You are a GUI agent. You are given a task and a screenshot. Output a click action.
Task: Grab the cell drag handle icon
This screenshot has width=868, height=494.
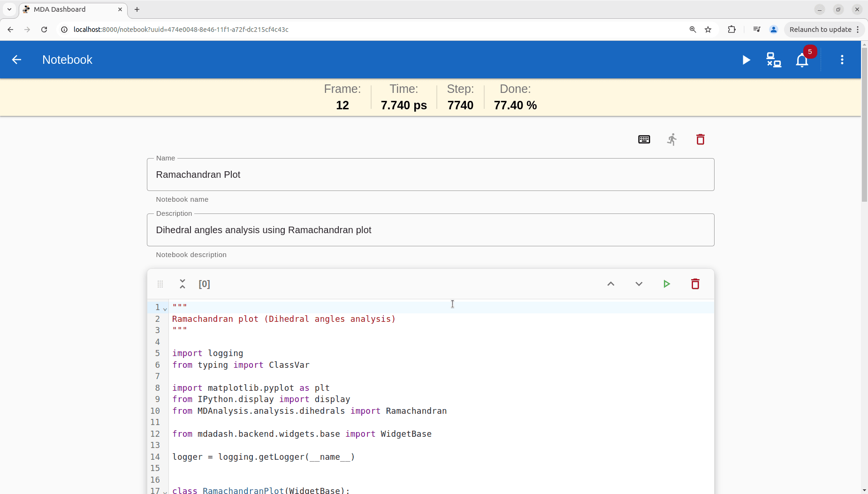tap(160, 284)
